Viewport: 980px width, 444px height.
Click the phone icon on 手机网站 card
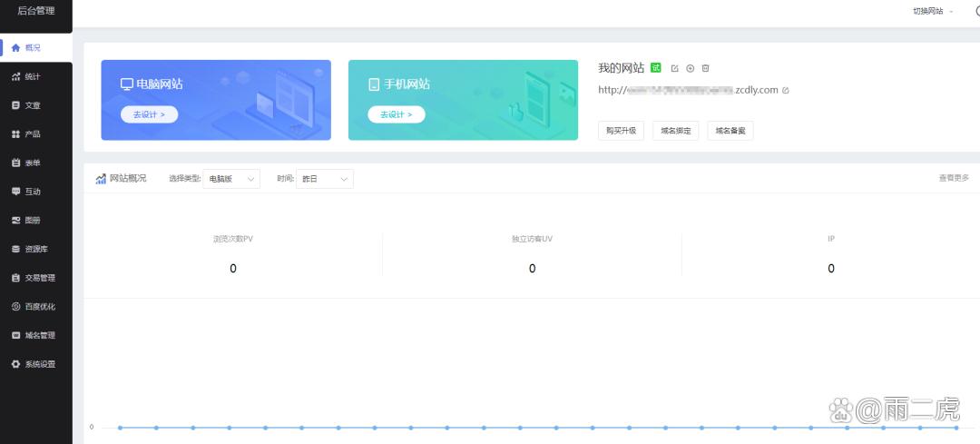(x=374, y=84)
